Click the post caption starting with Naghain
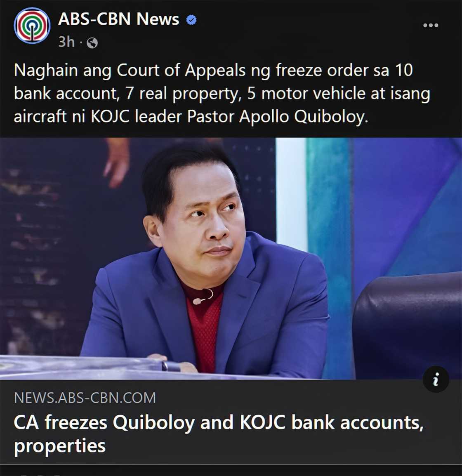 pyautogui.click(x=222, y=93)
